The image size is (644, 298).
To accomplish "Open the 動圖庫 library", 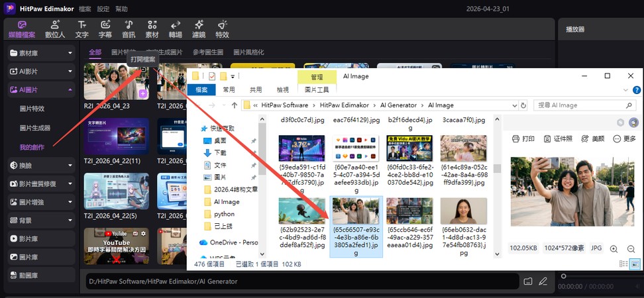I will pos(42,275).
